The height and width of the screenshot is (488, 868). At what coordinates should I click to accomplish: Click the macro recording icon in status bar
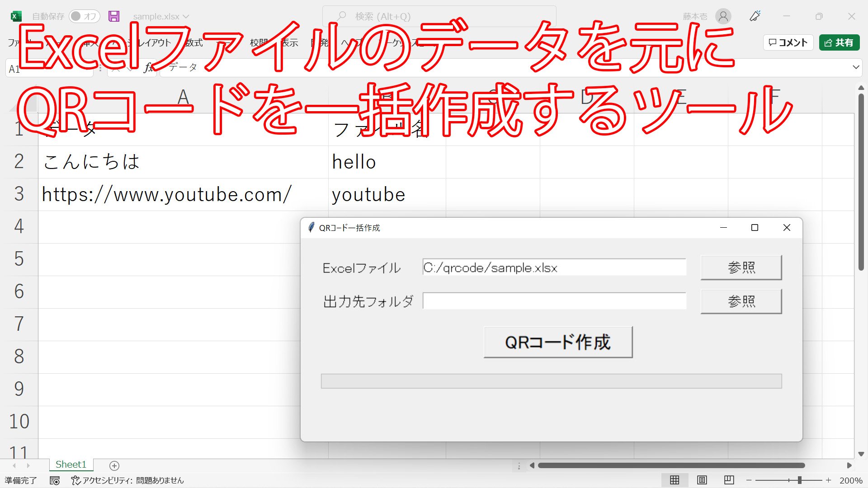[55, 480]
